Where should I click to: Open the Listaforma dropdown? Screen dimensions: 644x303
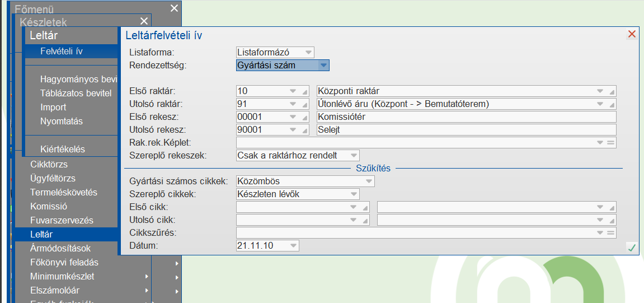coord(308,52)
